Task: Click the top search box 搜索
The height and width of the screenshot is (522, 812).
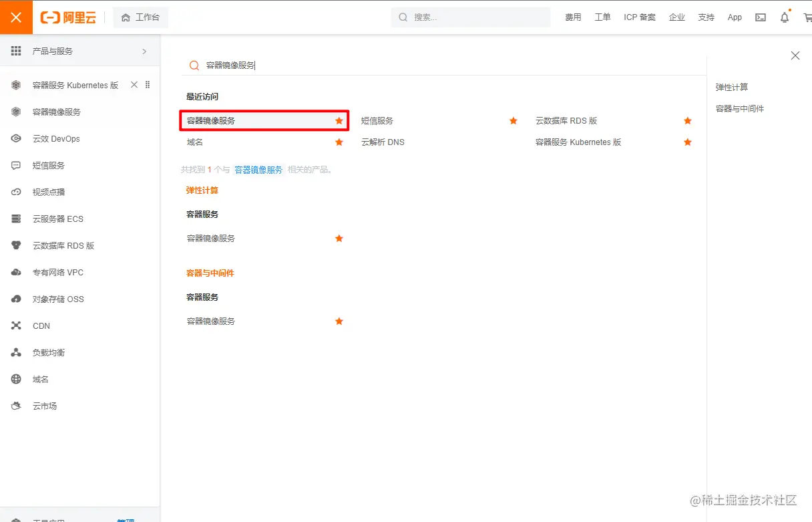Action: (471, 17)
